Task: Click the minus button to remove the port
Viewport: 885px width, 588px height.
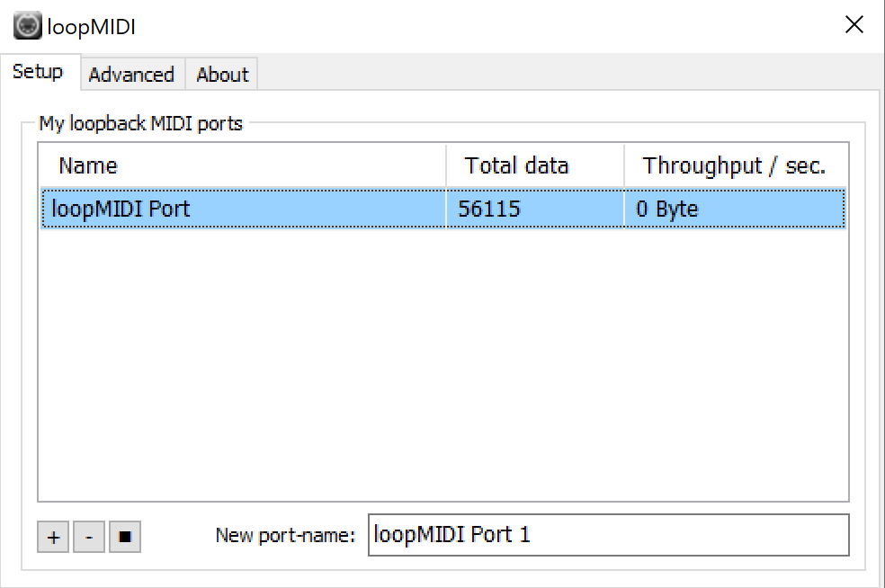Action: [x=89, y=538]
